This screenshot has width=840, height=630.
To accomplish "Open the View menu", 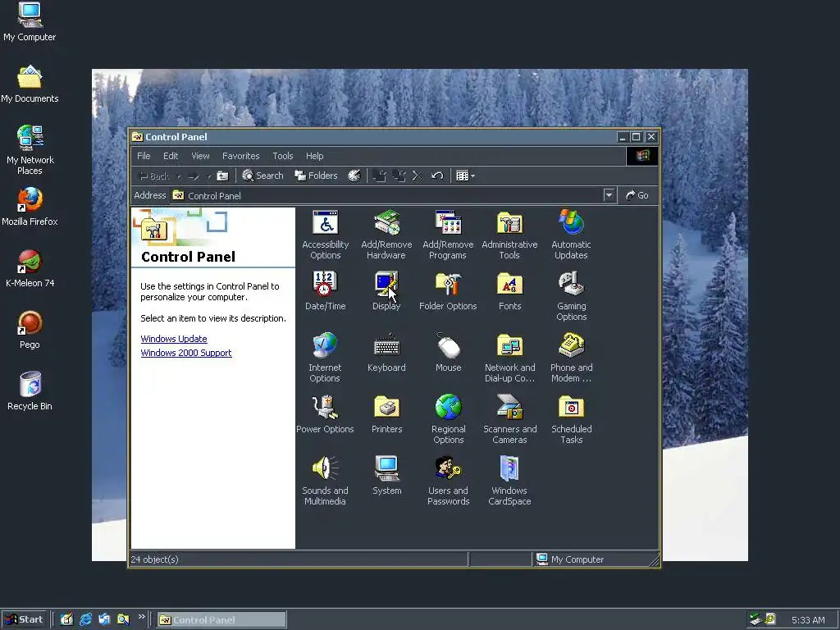I will click(200, 156).
